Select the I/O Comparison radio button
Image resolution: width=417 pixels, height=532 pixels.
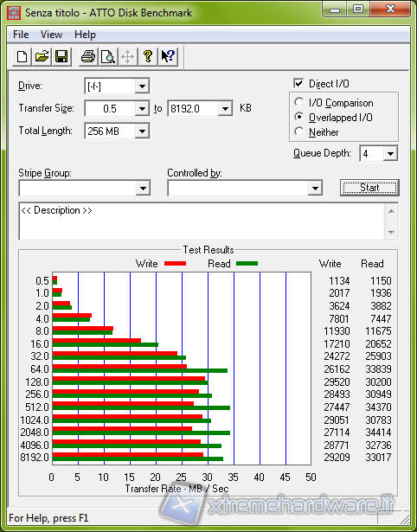pos(299,102)
